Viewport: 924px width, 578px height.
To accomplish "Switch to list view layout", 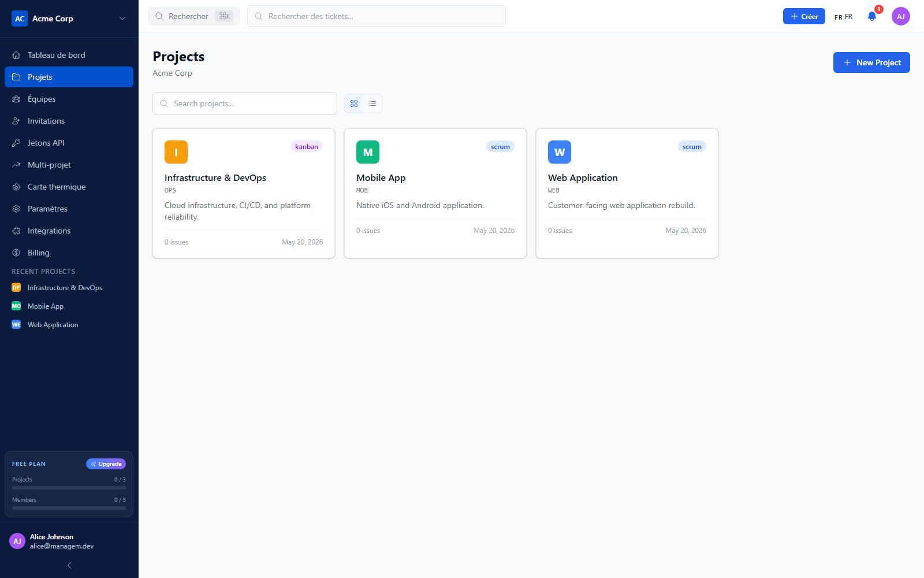I will [x=372, y=103].
